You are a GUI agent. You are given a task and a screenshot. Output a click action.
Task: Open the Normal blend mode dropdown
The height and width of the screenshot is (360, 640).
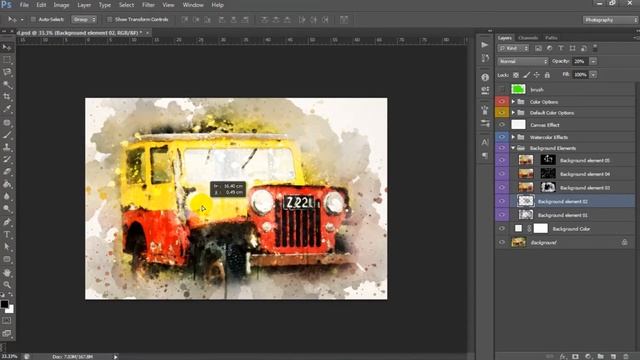[x=522, y=61]
